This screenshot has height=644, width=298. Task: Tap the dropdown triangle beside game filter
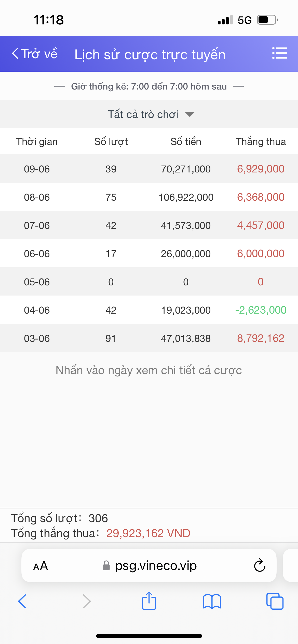[189, 114]
